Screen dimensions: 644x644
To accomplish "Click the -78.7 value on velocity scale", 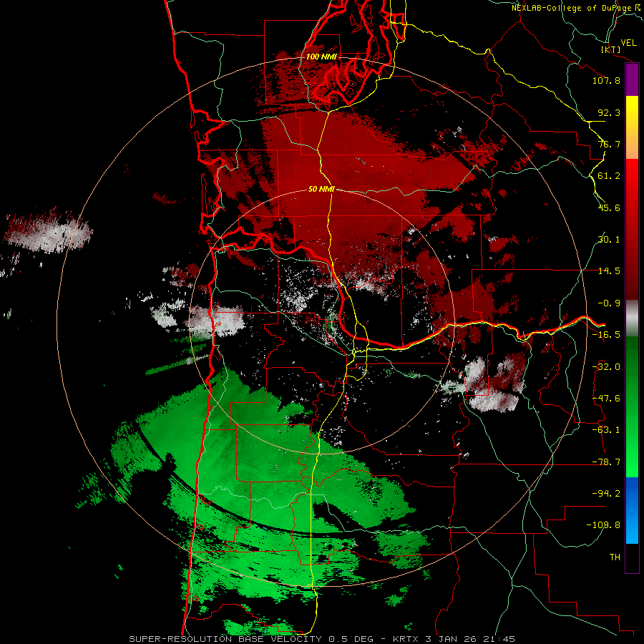I will point(606,462).
